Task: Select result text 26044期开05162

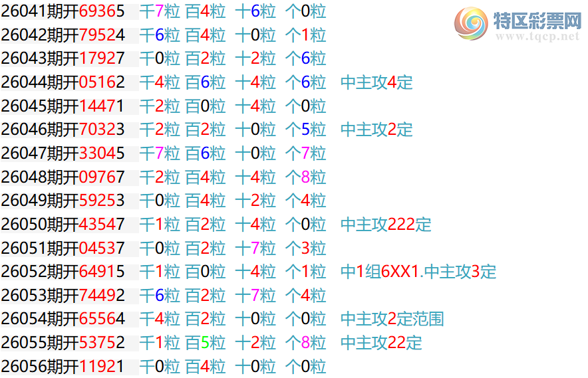Action: [63, 82]
